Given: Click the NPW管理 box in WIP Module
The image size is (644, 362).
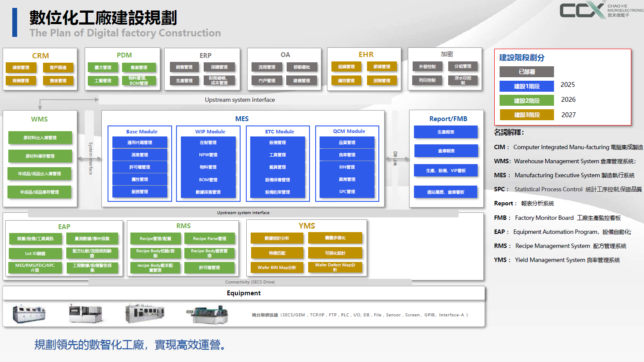Looking at the screenshot, I should [208, 155].
